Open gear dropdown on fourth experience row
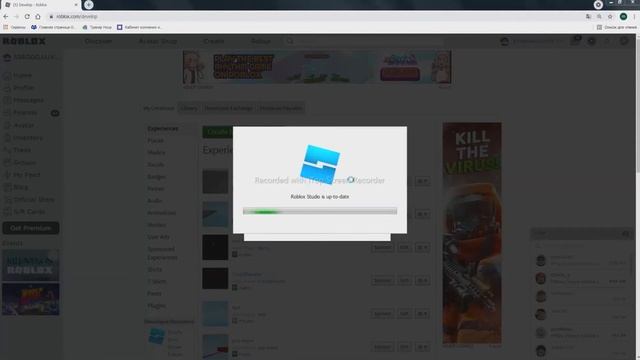 (422, 280)
